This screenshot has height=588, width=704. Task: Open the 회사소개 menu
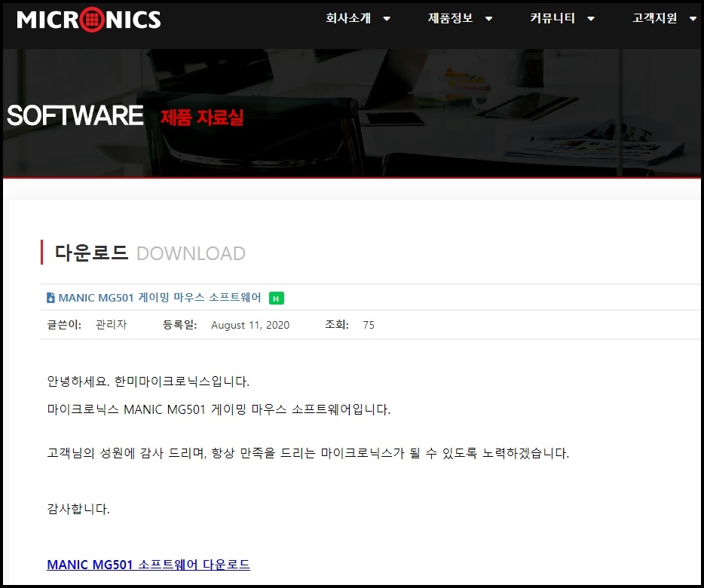(348, 18)
